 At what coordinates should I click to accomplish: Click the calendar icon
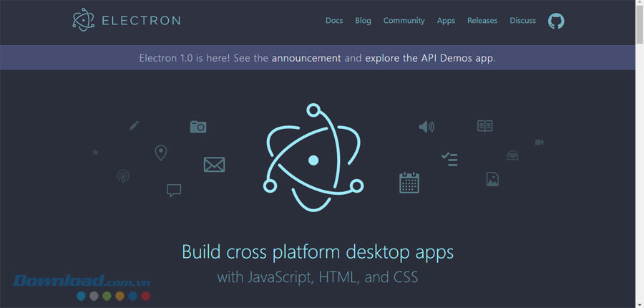click(x=409, y=183)
